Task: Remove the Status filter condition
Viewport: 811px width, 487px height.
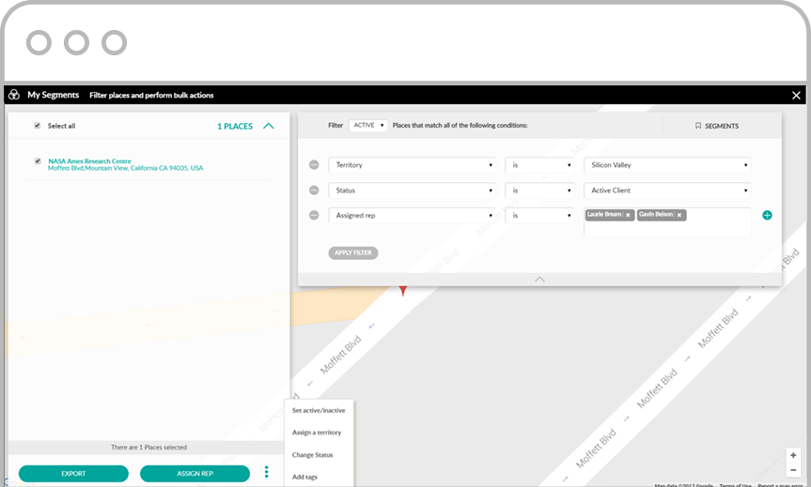Action: pyautogui.click(x=314, y=190)
